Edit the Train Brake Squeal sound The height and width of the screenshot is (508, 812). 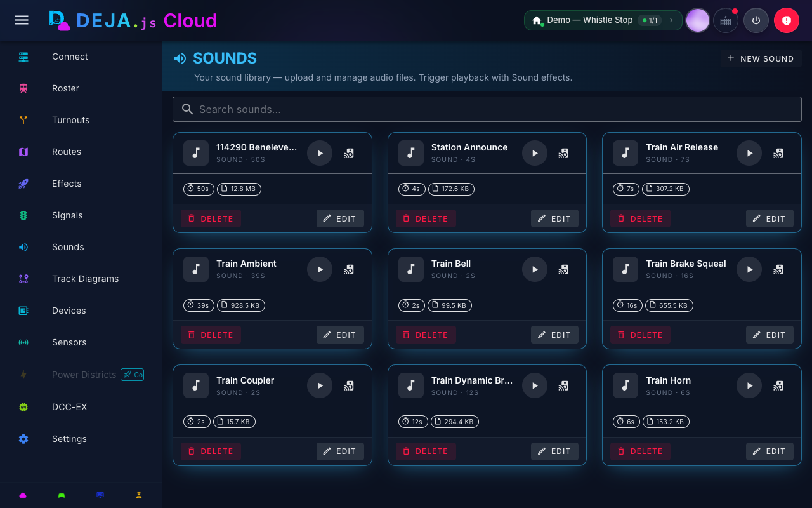click(769, 335)
